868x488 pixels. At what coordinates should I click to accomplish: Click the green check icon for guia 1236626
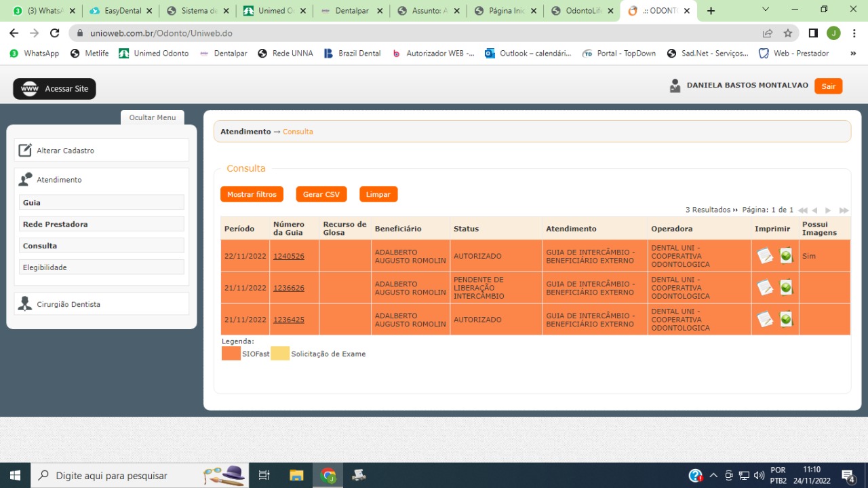tap(786, 288)
